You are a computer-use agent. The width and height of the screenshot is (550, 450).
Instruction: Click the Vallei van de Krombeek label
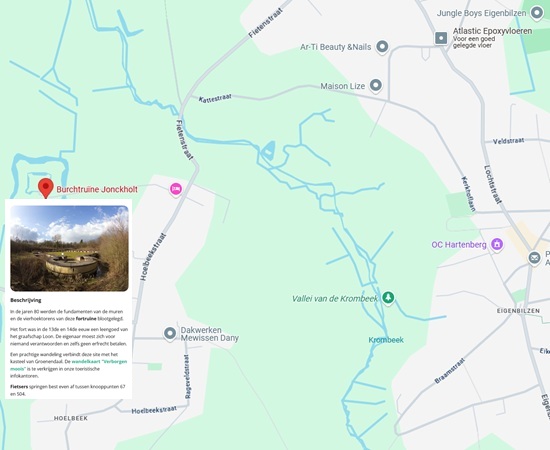click(x=335, y=298)
